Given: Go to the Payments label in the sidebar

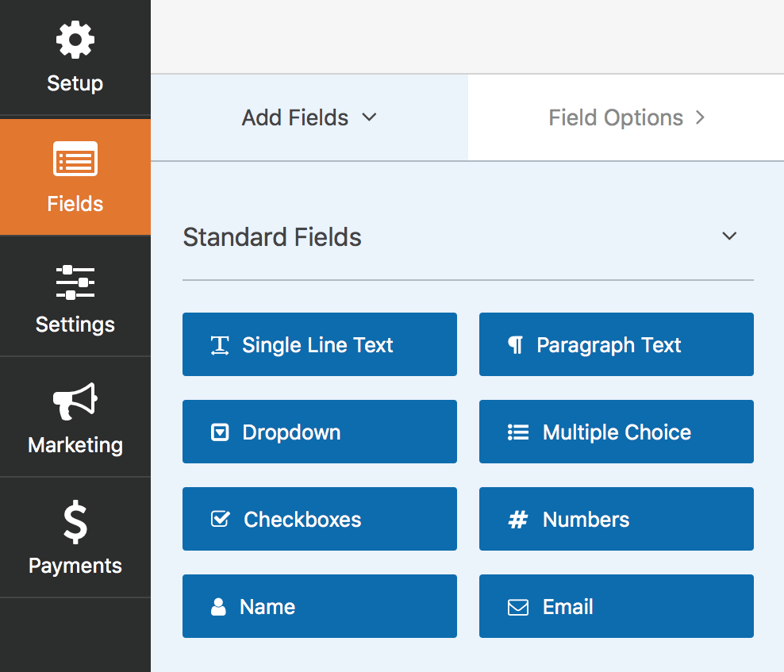Looking at the screenshot, I should click(75, 566).
